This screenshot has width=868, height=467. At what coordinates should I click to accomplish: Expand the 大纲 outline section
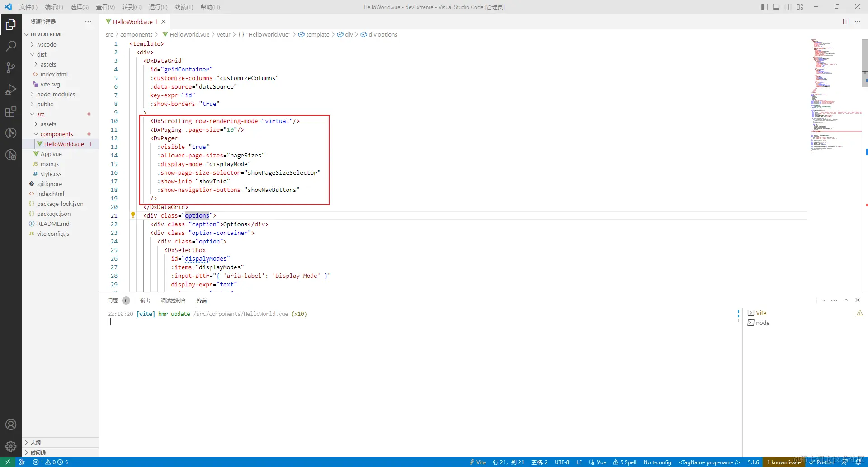click(x=60, y=442)
